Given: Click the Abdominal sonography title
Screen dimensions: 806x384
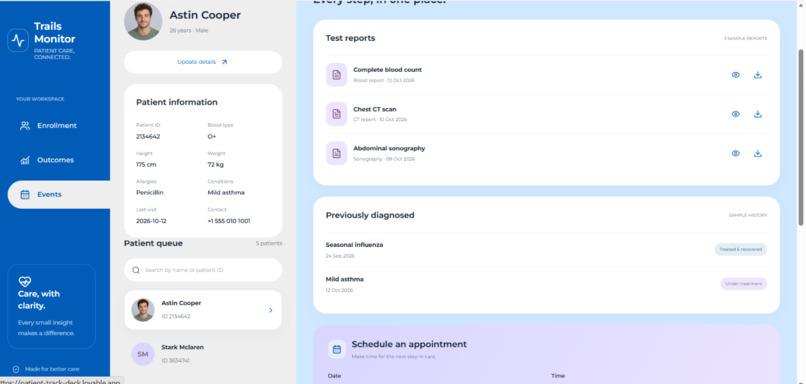Looking at the screenshot, I should (389, 149).
